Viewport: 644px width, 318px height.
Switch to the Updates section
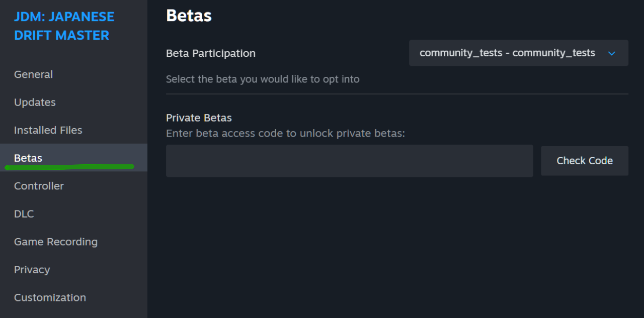(x=35, y=102)
